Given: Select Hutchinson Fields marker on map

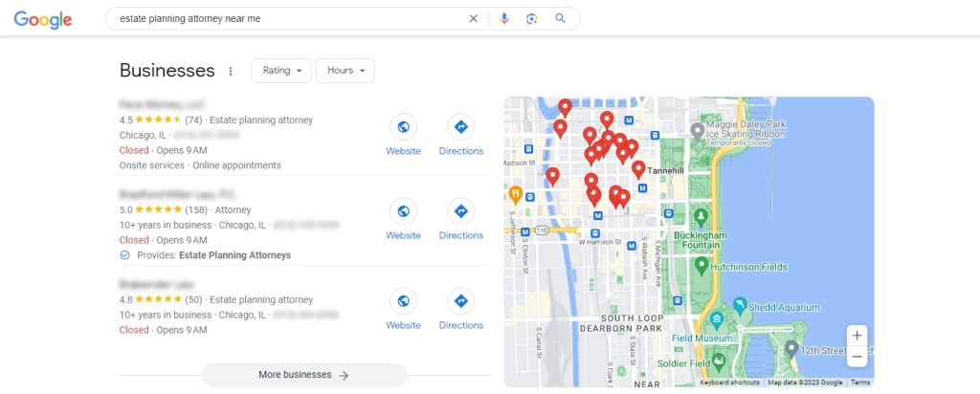Looking at the screenshot, I should click(702, 266).
